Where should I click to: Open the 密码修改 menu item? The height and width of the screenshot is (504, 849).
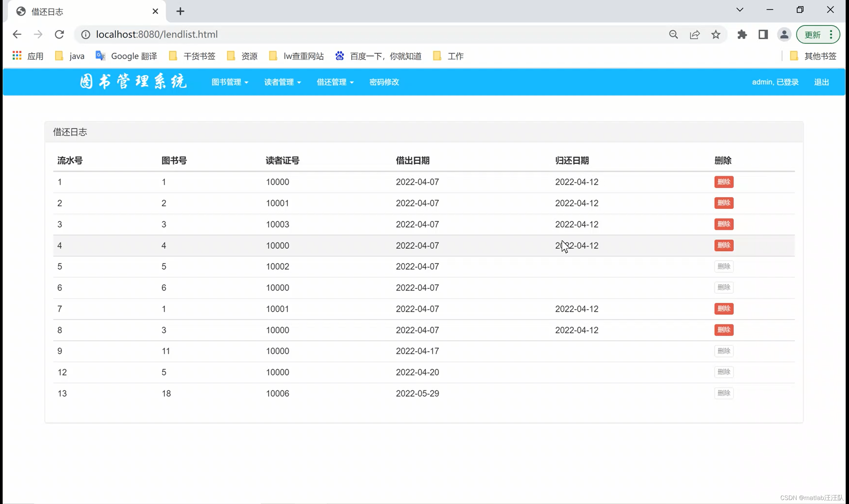point(384,82)
